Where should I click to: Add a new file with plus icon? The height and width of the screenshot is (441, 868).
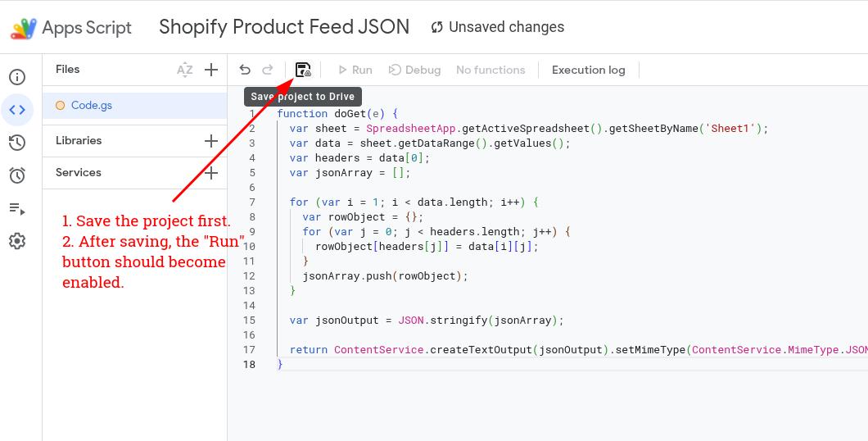click(211, 70)
